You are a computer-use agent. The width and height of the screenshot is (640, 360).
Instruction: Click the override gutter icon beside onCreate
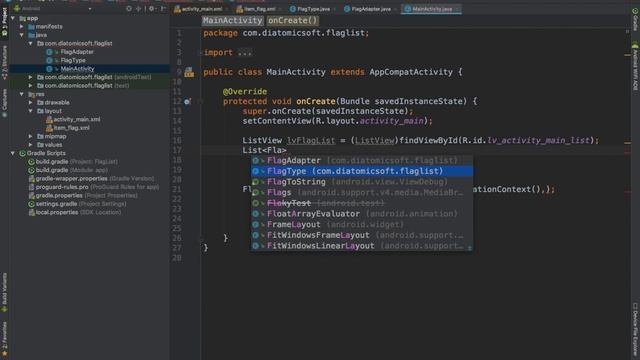point(187,102)
